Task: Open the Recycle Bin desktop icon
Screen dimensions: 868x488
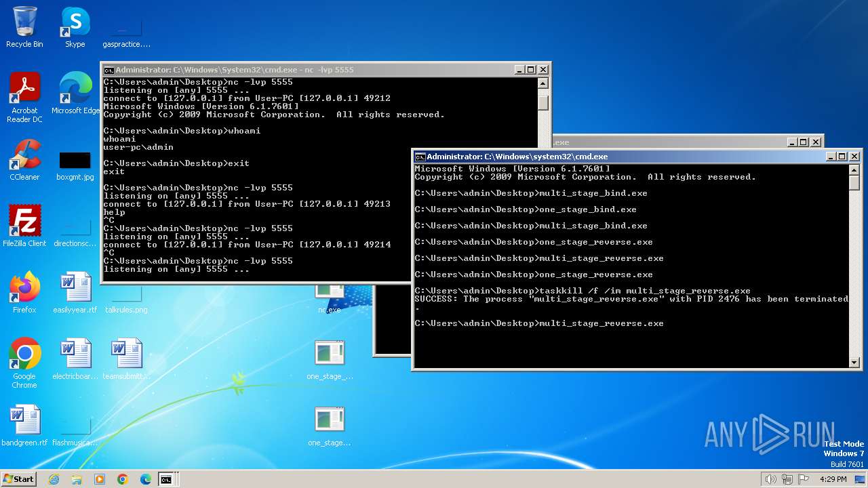Action: click(x=24, y=27)
